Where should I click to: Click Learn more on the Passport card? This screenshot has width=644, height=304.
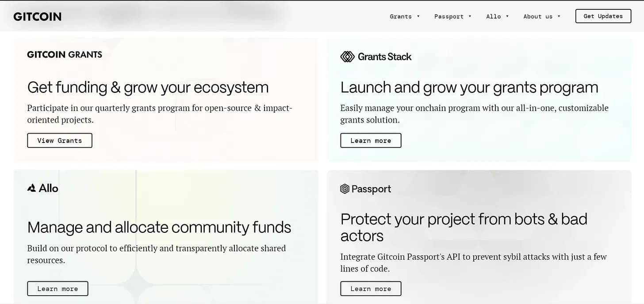click(371, 288)
